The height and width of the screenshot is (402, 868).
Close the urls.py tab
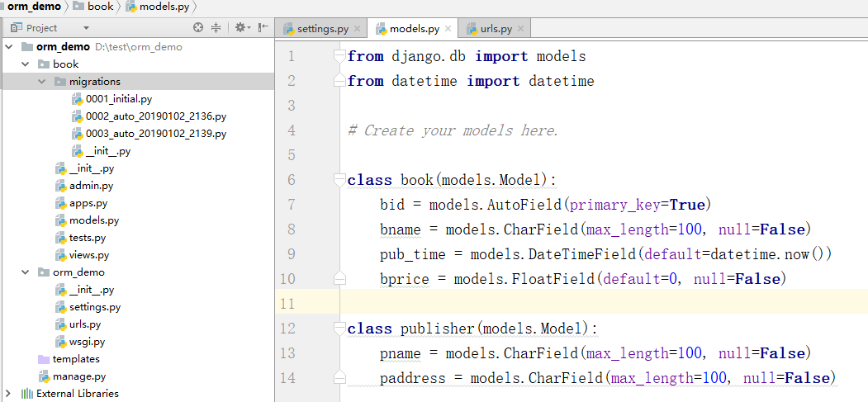coord(520,29)
